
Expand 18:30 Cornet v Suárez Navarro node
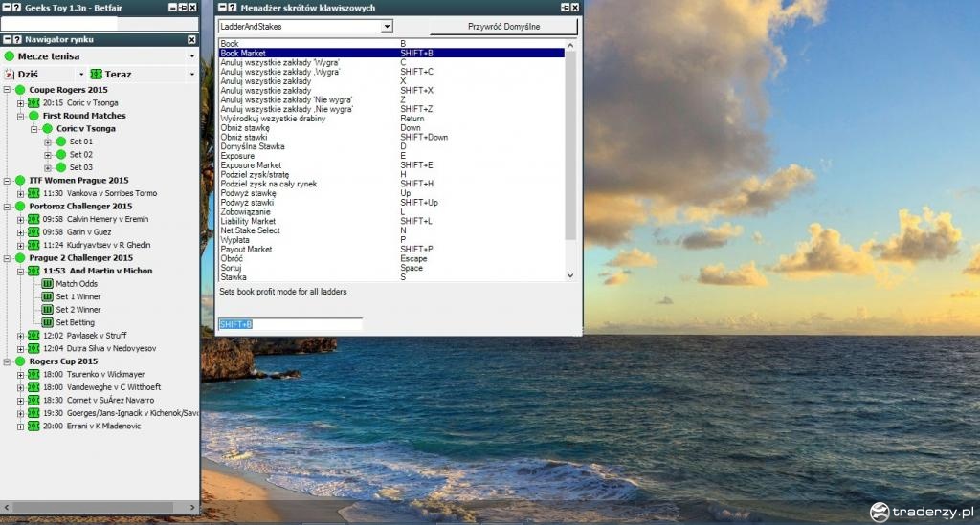point(21,400)
